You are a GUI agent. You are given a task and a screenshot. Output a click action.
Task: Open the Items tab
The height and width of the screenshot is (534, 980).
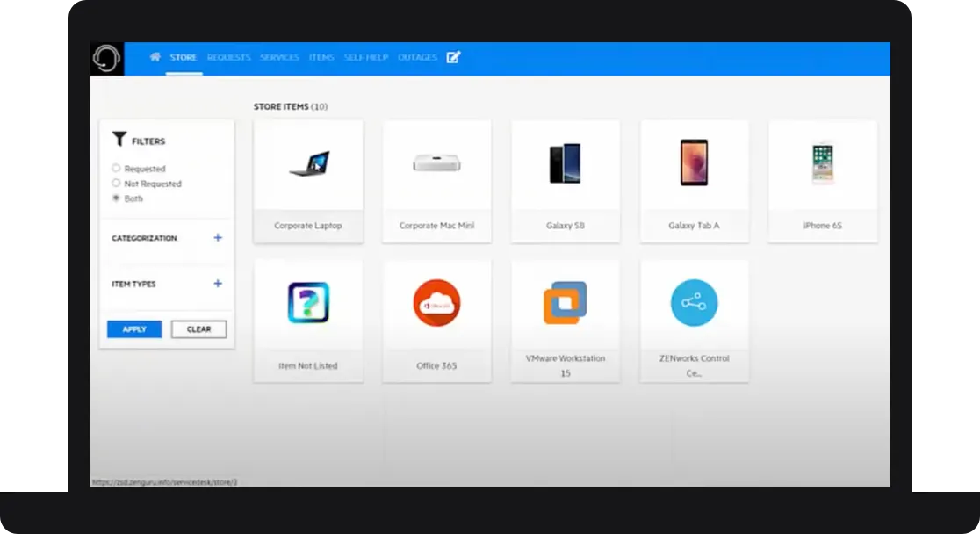coord(321,57)
